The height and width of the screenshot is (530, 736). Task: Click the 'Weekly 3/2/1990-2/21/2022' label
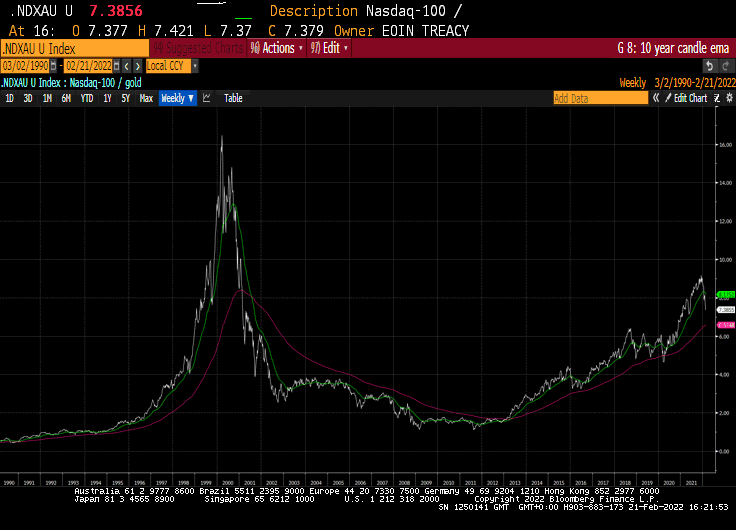tap(677, 83)
